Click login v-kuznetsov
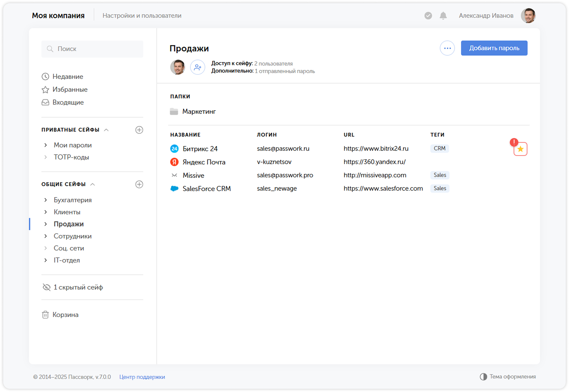 pyautogui.click(x=274, y=162)
